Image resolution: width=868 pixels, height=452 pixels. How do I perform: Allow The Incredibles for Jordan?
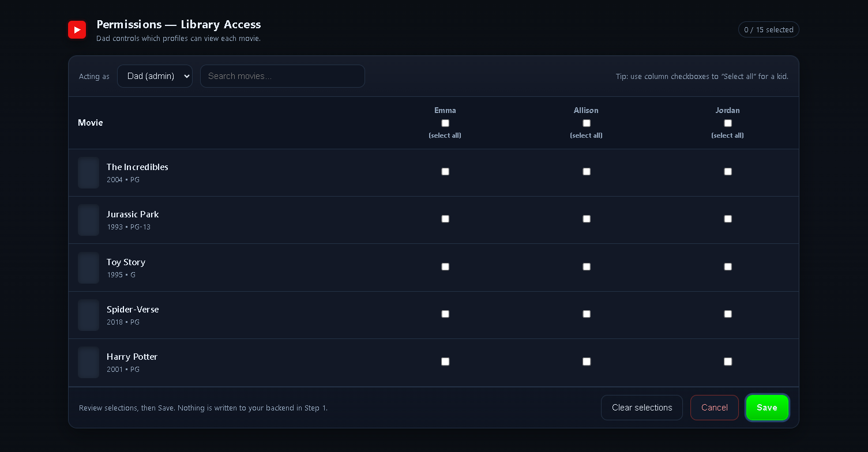click(728, 171)
